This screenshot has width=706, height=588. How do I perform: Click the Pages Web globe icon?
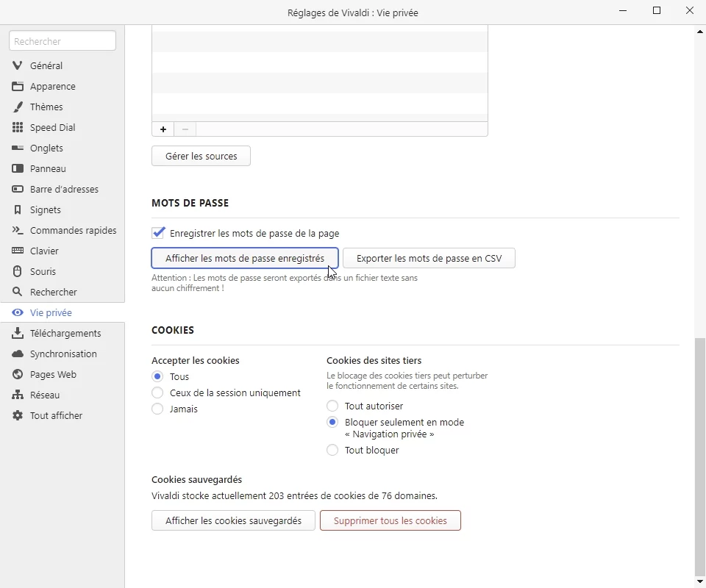coord(18,374)
